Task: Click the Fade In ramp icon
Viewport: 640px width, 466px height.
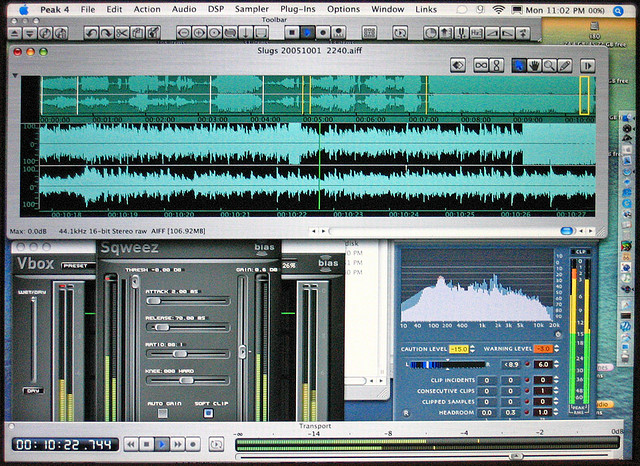Action: click(x=492, y=33)
